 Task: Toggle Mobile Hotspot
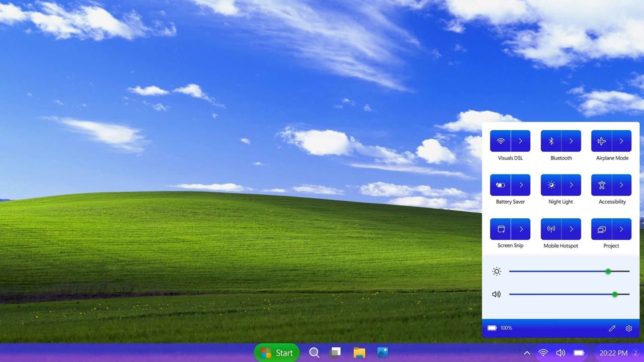551,229
